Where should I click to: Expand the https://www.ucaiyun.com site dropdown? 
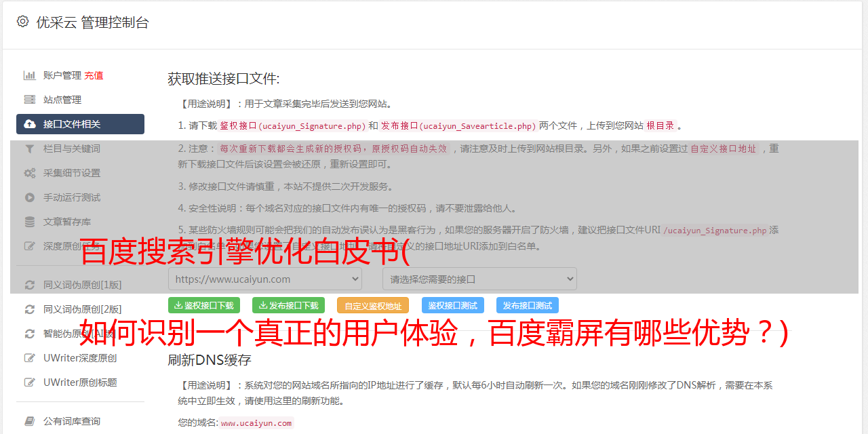pos(265,279)
